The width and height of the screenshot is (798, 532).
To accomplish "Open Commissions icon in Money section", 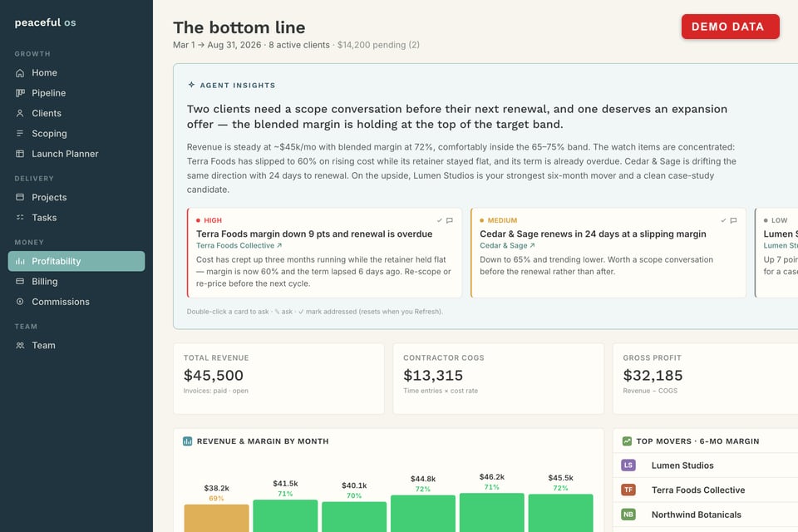I will pos(20,302).
